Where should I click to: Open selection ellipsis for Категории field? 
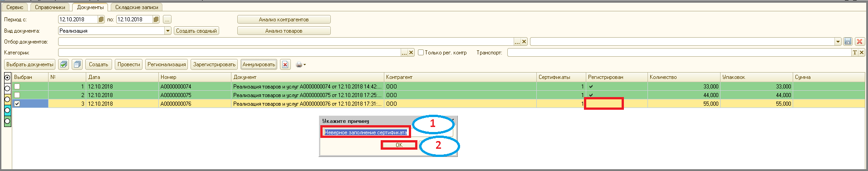pyautogui.click(x=404, y=53)
